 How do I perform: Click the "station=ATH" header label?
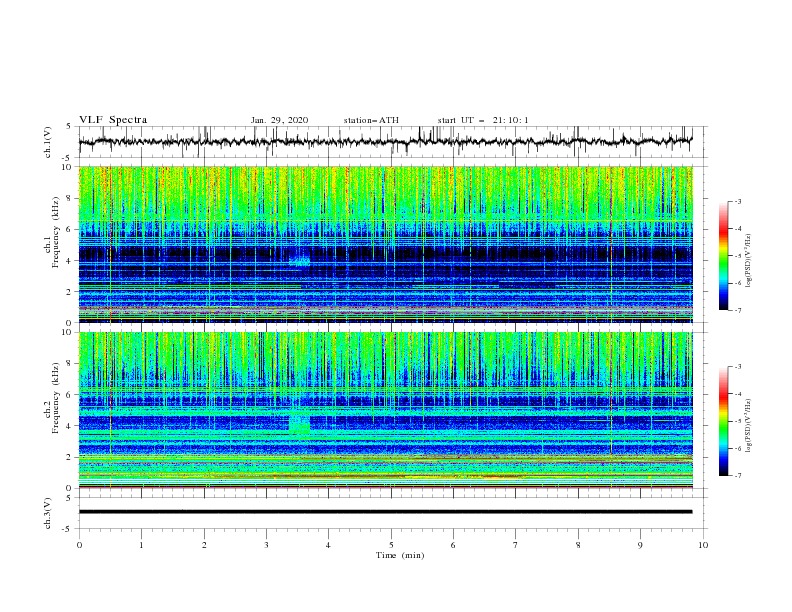click(x=371, y=120)
